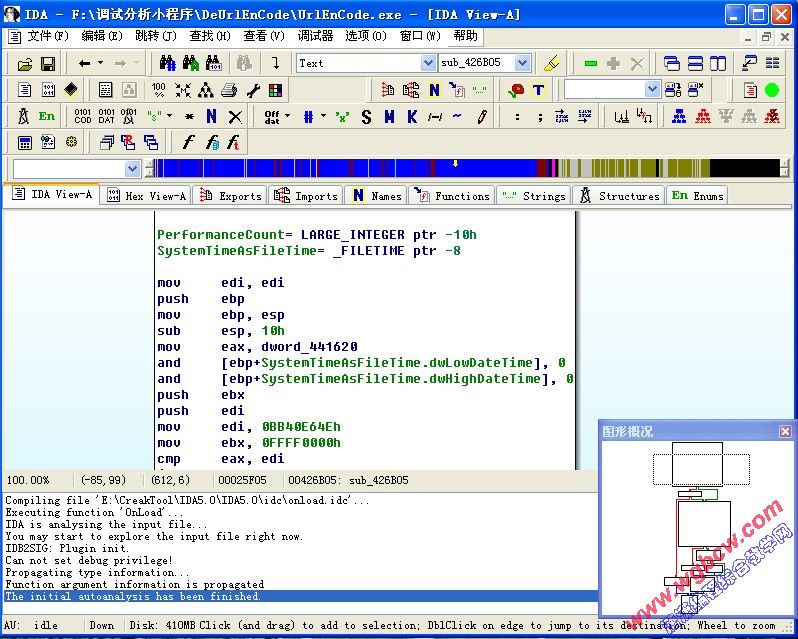Click the Save floppy disk icon
Screen dimensions: 798x639
pyautogui.click(x=48, y=64)
